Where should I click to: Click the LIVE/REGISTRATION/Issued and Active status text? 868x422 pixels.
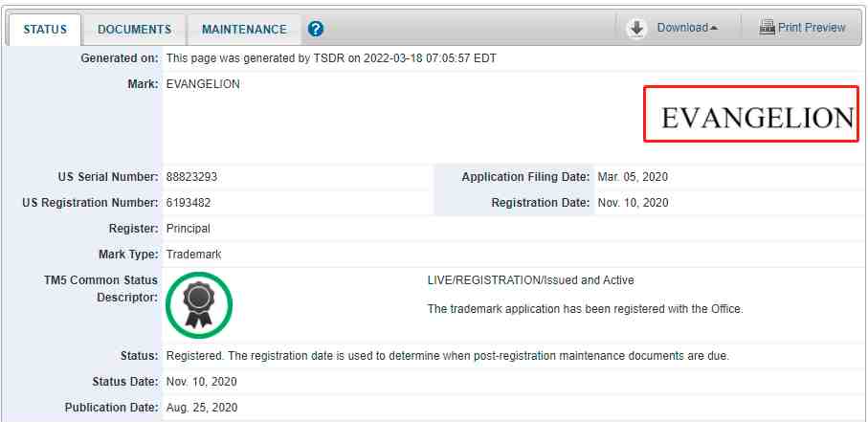tap(531, 280)
